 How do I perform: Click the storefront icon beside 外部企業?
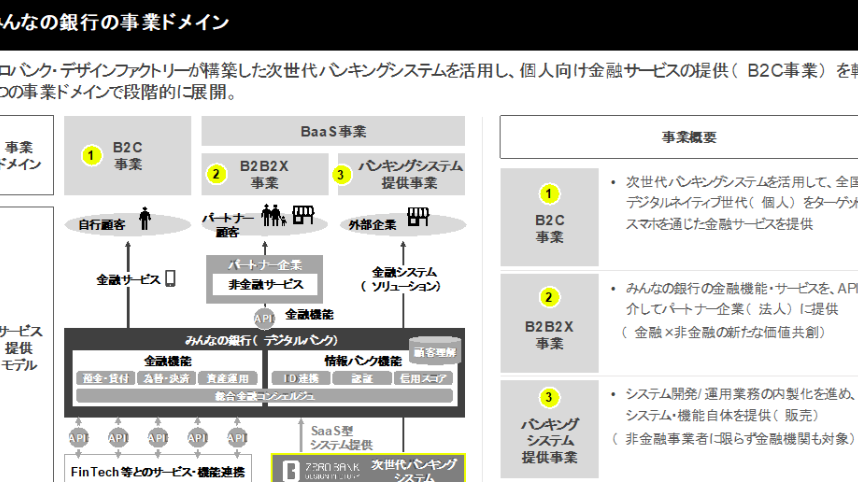click(418, 217)
